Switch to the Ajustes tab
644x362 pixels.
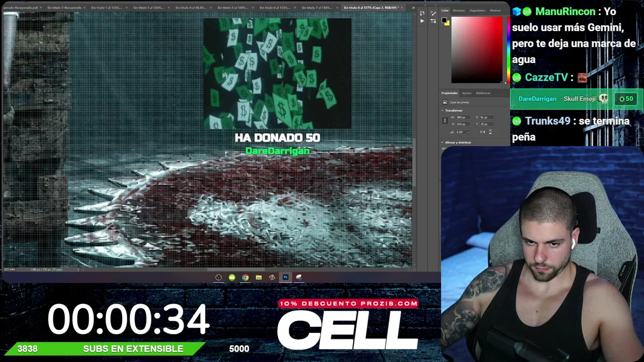pos(467,93)
